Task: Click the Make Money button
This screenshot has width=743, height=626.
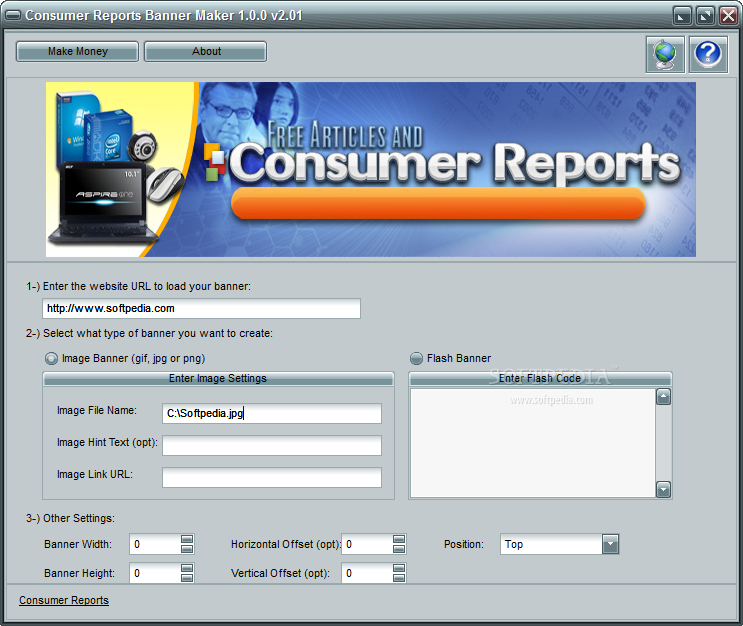Action: click(x=77, y=51)
